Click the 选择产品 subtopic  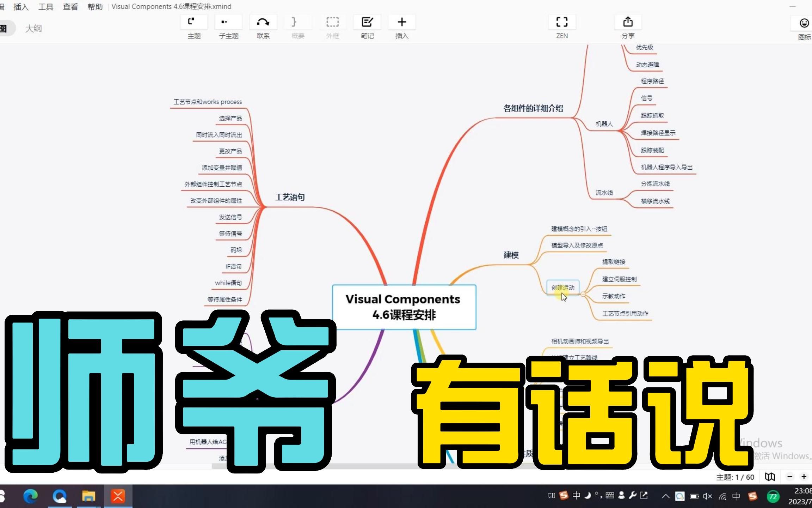pyautogui.click(x=230, y=118)
